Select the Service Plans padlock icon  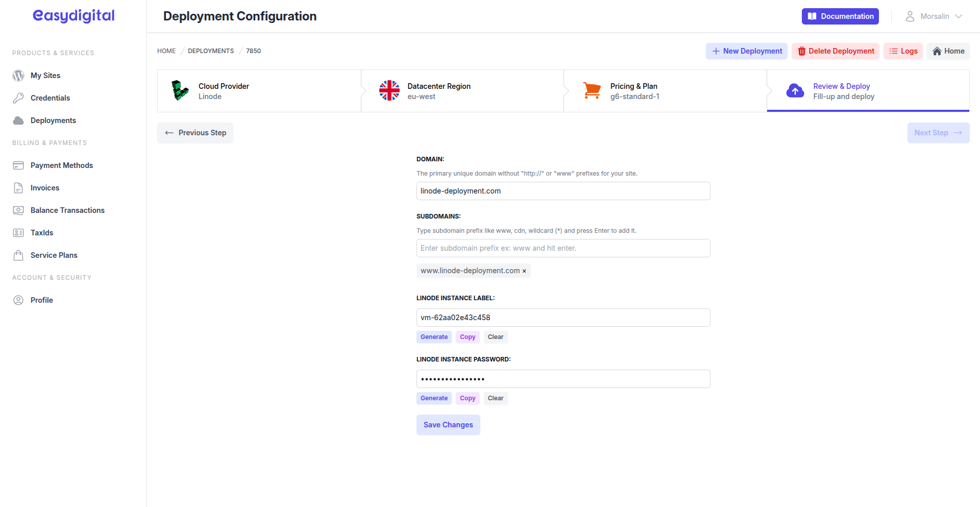[19, 255]
